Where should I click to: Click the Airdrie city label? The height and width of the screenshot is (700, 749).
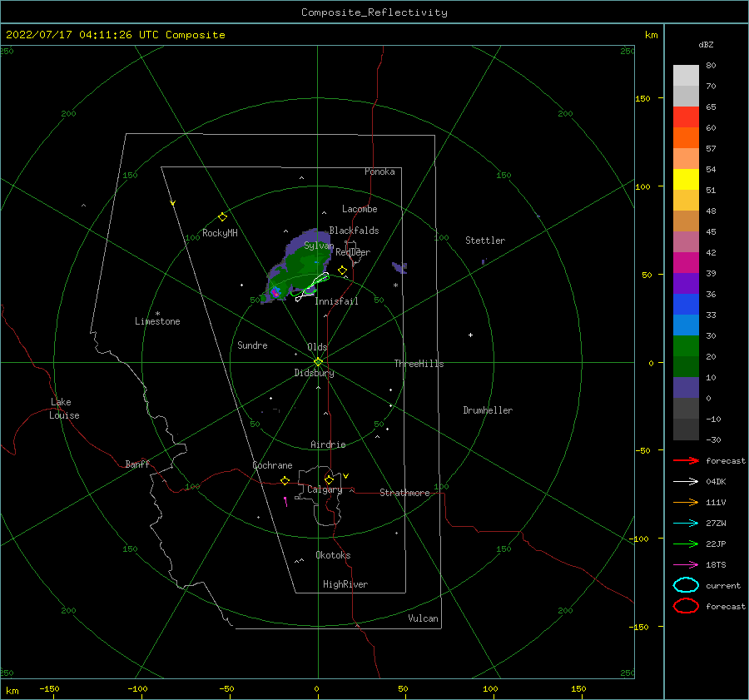328,444
